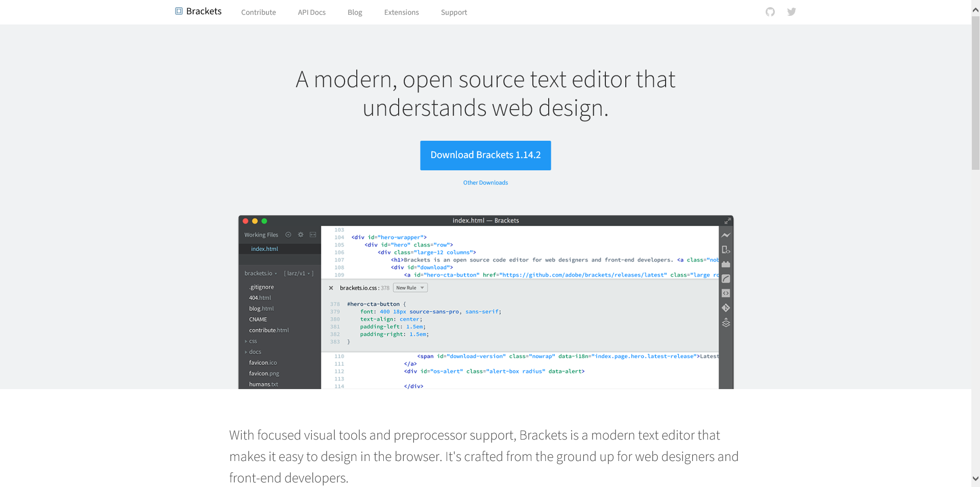Open the Extension Manager brick icon
The width and height of the screenshot is (980, 487).
click(x=726, y=264)
